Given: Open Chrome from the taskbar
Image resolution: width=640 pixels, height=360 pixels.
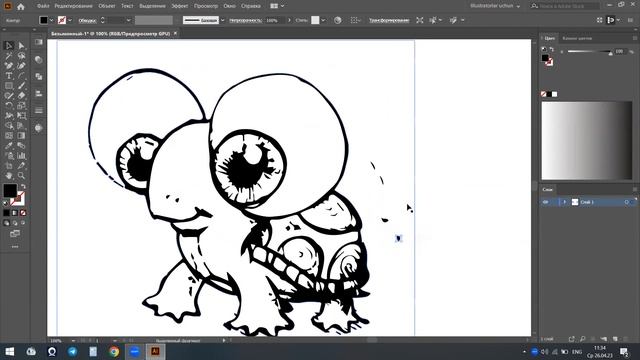Looking at the screenshot, I should (x=114, y=351).
